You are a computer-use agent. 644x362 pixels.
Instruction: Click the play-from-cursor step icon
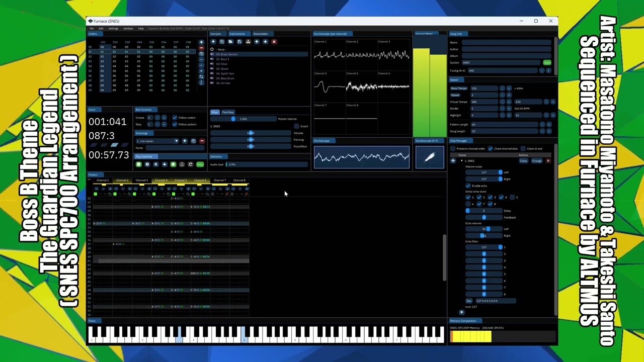[x=156, y=164]
